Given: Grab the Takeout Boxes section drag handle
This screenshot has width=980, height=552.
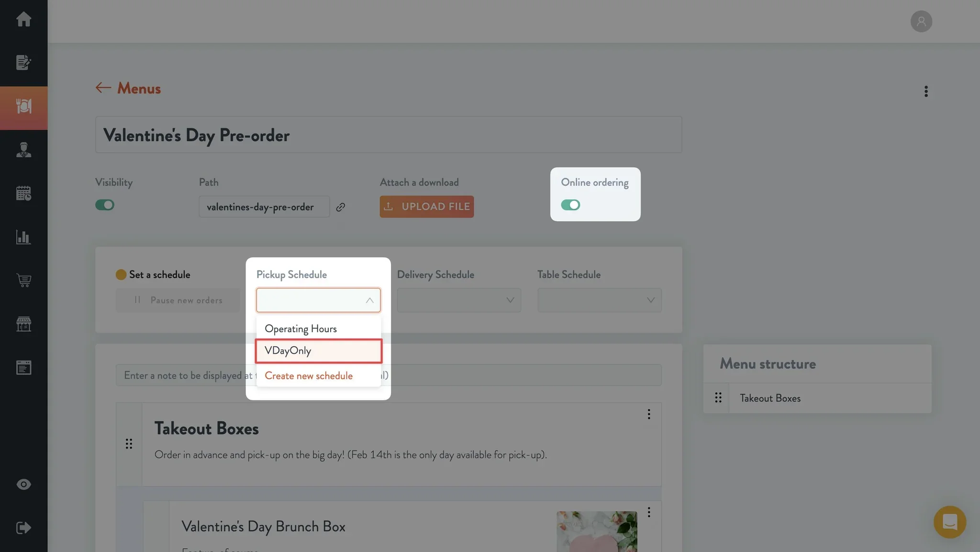Looking at the screenshot, I should pos(129,444).
